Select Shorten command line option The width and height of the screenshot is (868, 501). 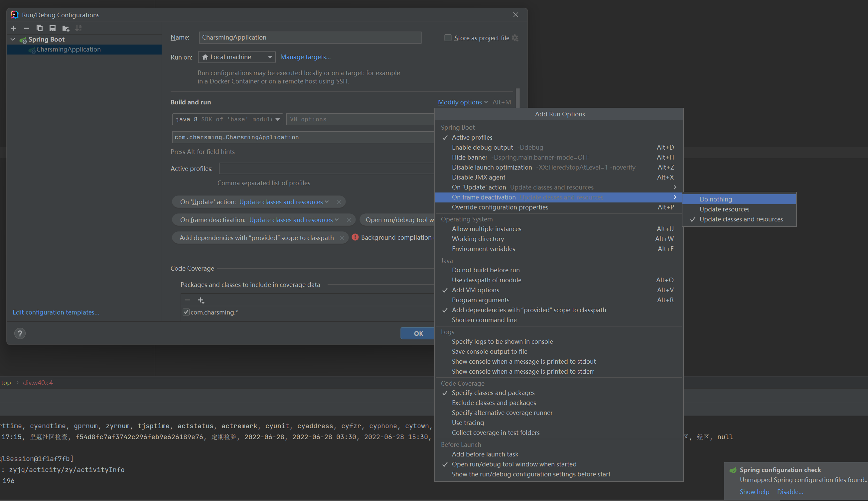pyautogui.click(x=558, y=320)
